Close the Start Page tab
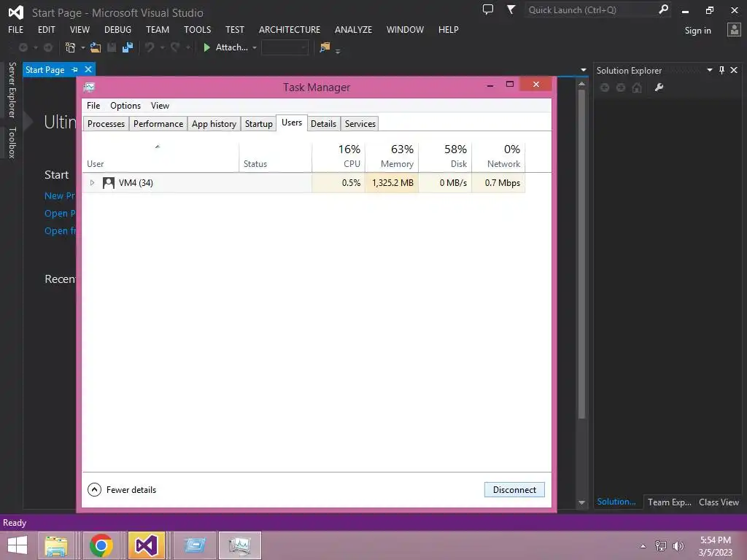Image resolution: width=747 pixels, height=560 pixels. coord(88,69)
